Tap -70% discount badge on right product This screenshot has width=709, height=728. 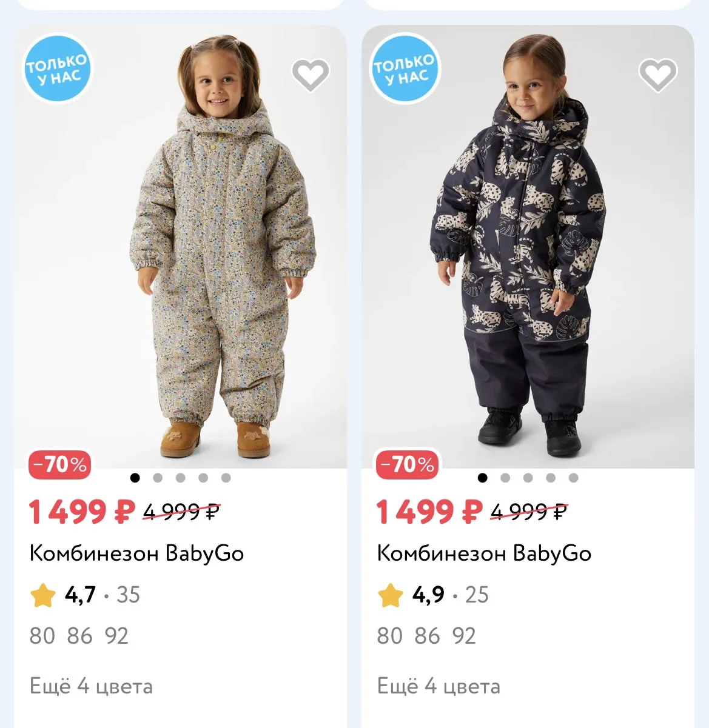pos(408,465)
